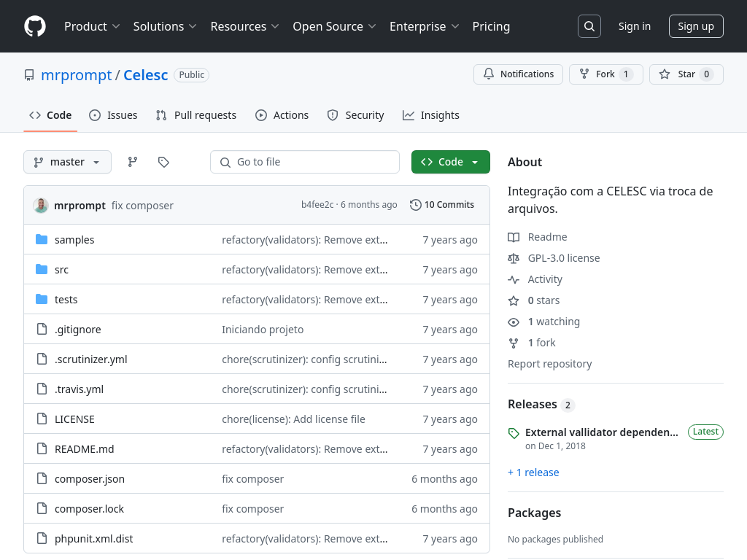Open the branches icon next to master
The height and width of the screenshot is (560, 747).
133,162
